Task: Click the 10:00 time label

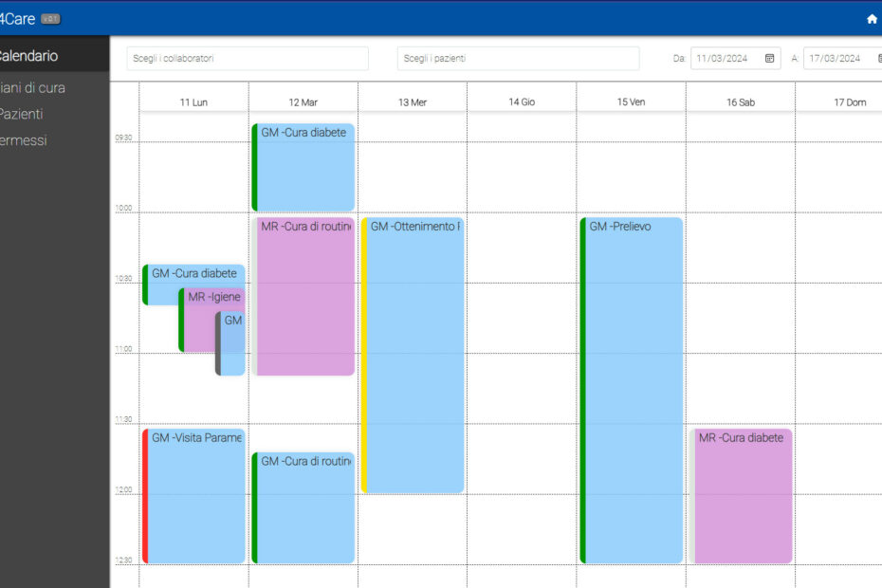Action: click(x=123, y=209)
